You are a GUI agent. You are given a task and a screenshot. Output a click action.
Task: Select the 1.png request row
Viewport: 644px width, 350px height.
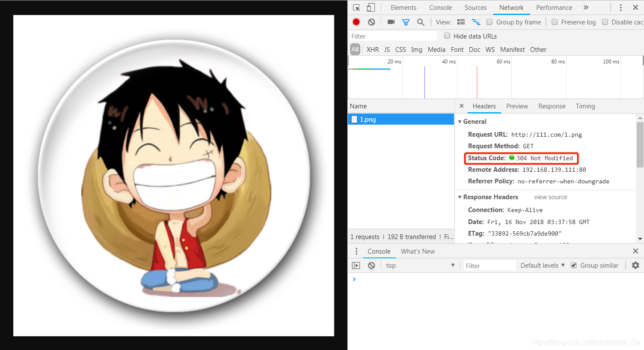tap(401, 120)
